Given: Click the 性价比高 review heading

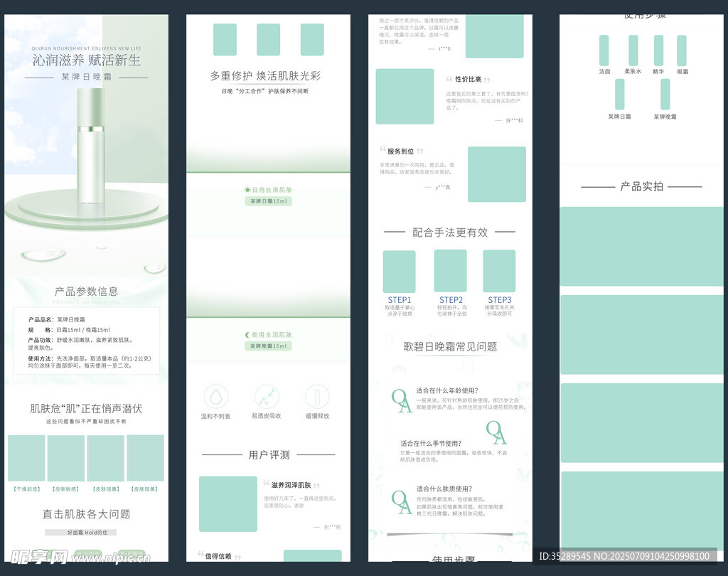Looking at the screenshot, I should point(468,80).
